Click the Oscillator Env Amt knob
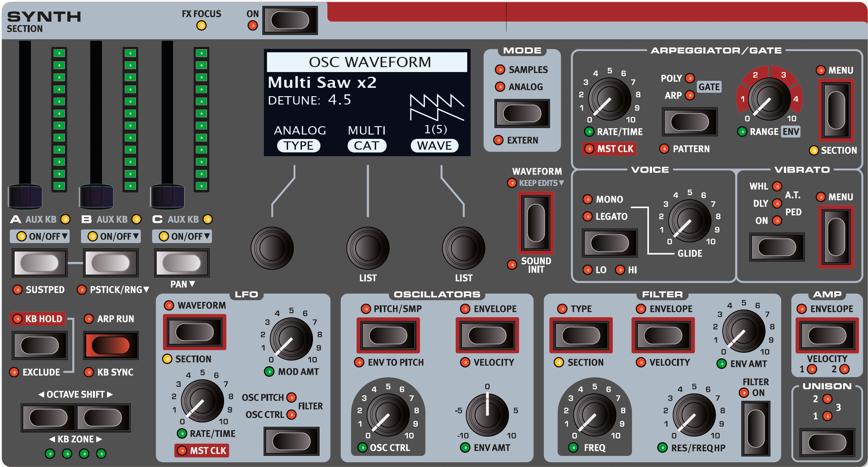This screenshot has width=868, height=467. point(487,415)
